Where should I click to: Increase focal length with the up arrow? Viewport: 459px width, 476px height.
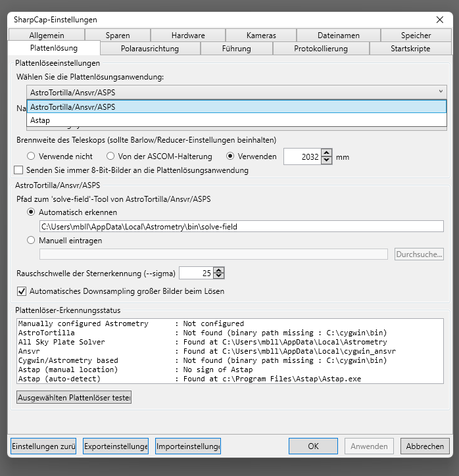tap(326, 153)
